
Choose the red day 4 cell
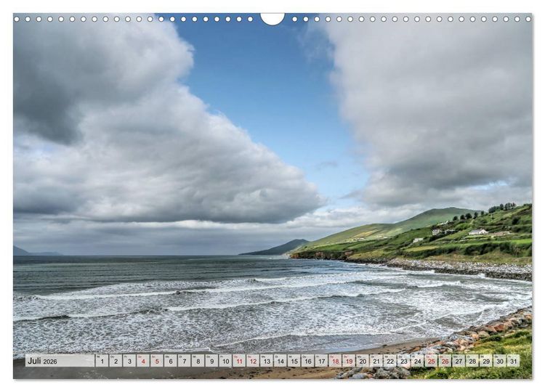click(143, 360)
